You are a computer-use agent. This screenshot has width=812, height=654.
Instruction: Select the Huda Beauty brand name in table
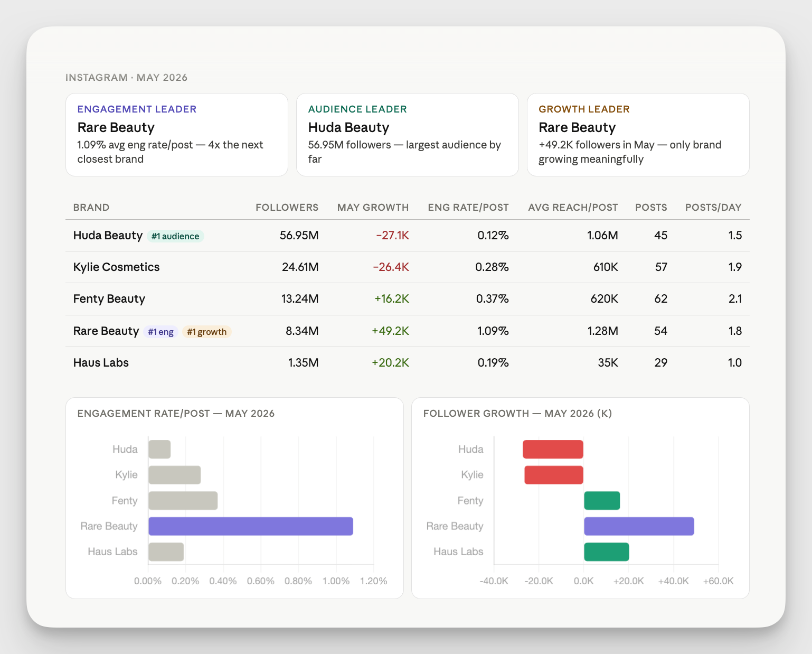click(x=108, y=236)
